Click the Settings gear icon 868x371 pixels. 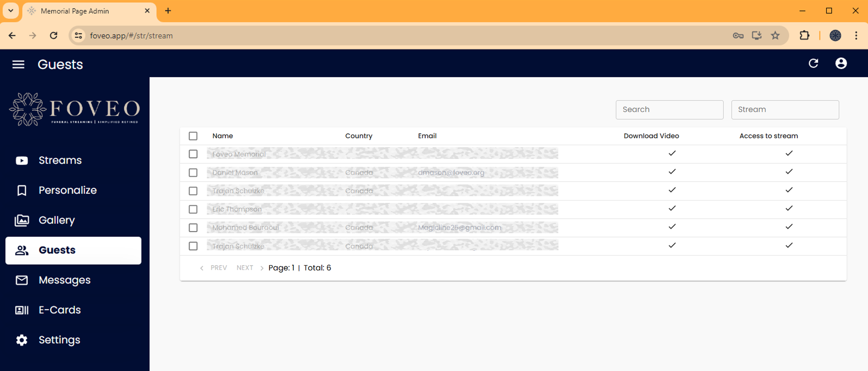(x=22, y=340)
